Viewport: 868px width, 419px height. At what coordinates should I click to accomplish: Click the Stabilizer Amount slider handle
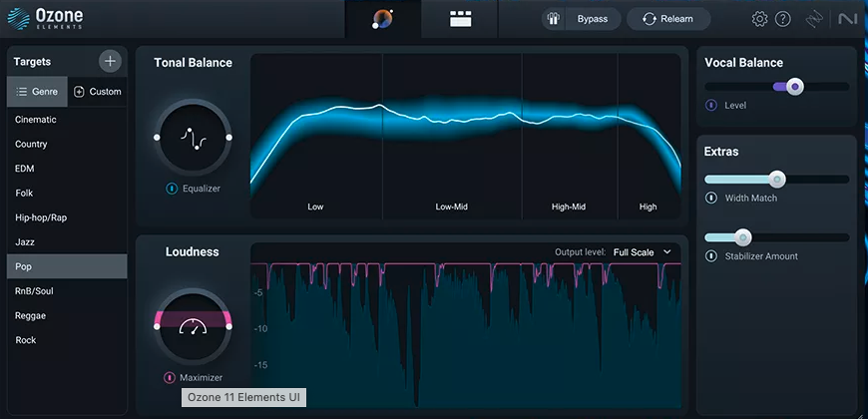(x=743, y=237)
